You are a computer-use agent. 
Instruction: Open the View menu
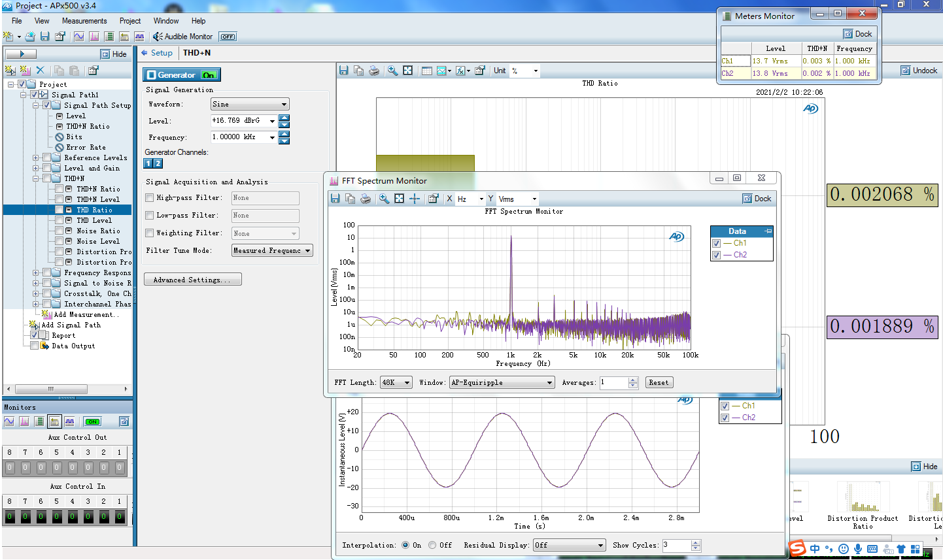42,21
